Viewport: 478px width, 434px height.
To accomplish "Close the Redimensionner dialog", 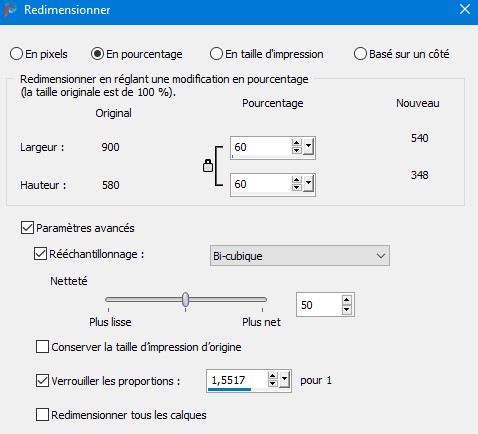I will 465,9.
